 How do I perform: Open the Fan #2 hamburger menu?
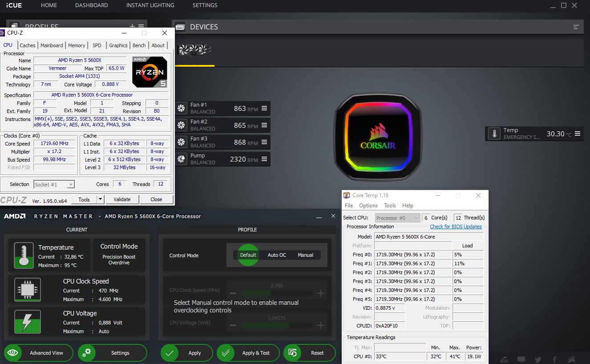click(x=264, y=125)
